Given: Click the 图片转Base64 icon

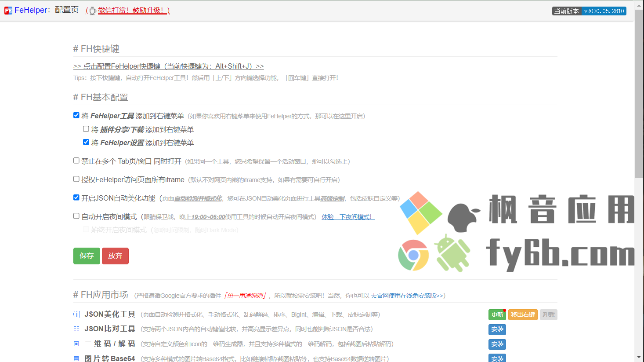Looking at the screenshot, I should coord(76,358).
